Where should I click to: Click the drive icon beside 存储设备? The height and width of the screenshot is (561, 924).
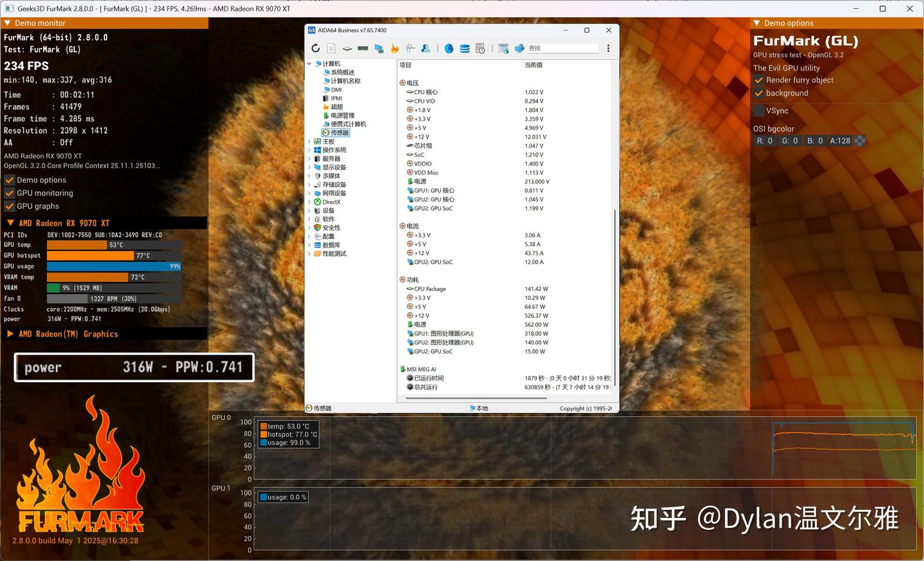point(318,185)
